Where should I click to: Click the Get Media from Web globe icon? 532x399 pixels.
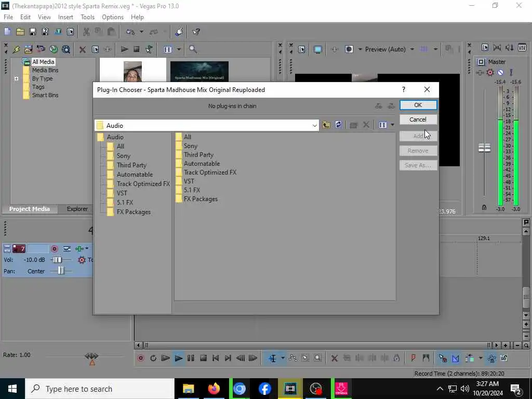pos(54,49)
